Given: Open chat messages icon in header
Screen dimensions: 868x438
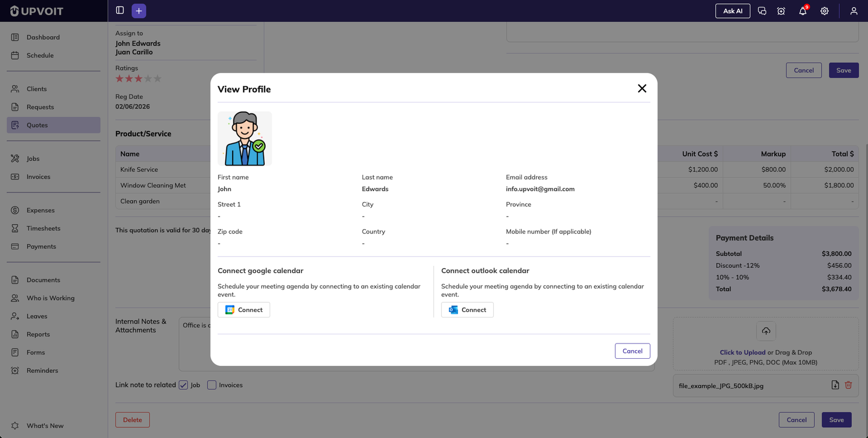Looking at the screenshot, I should click(762, 11).
